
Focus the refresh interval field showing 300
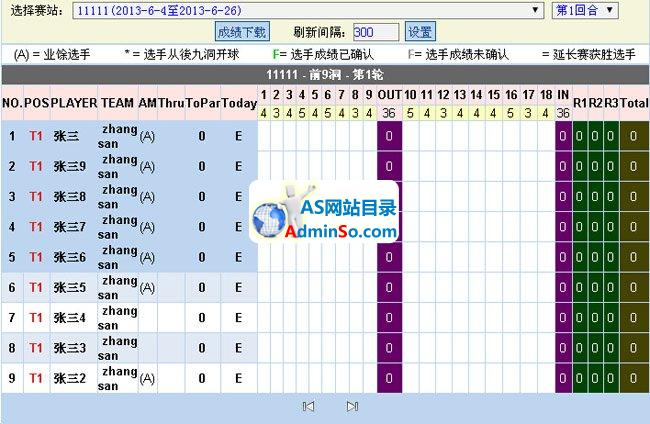[x=376, y=32]
